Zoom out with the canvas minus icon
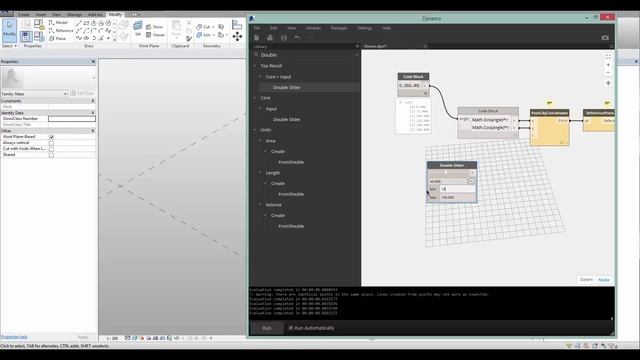640x360 pixels. click(608, 73)
